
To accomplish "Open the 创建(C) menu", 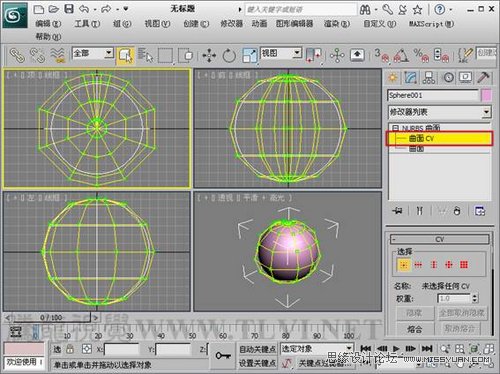I will (196, 24).
